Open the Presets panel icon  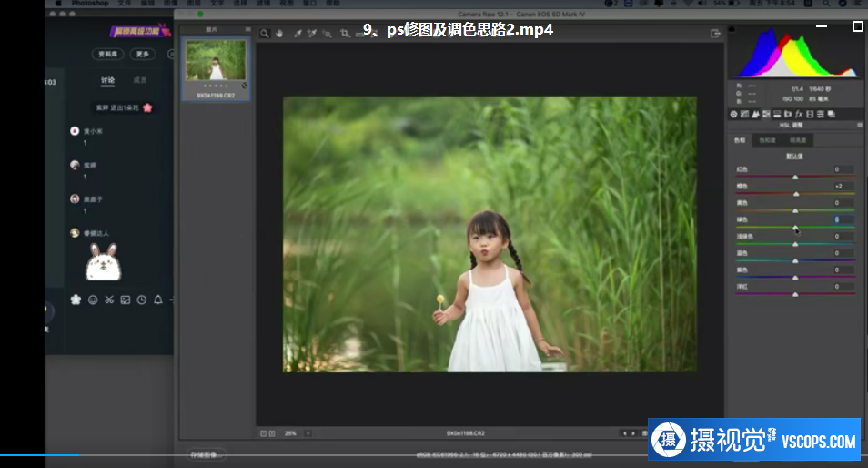coord(821,114)
